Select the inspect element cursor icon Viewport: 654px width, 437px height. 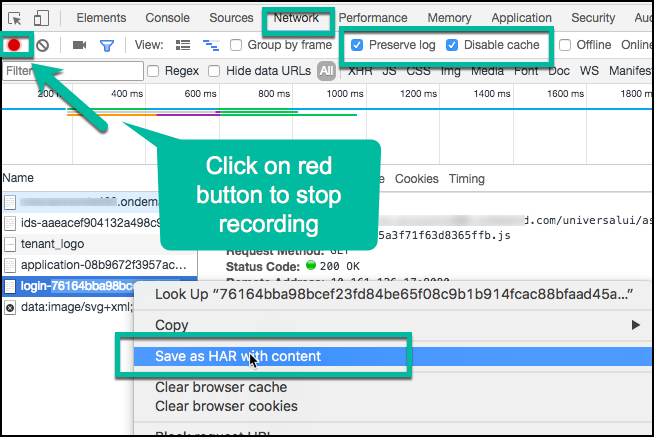[x=15, y=18]
